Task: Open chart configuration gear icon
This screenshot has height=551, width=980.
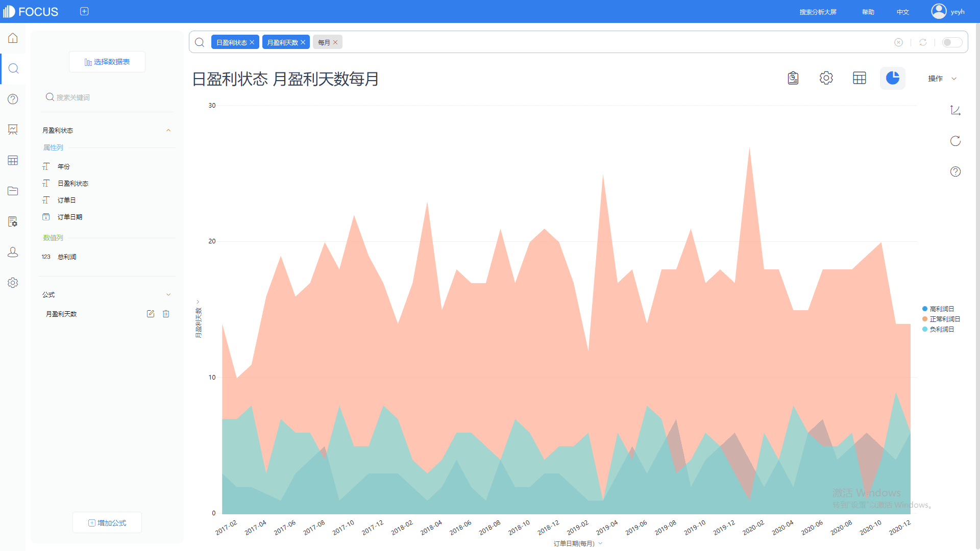Action: pos(826,78)
